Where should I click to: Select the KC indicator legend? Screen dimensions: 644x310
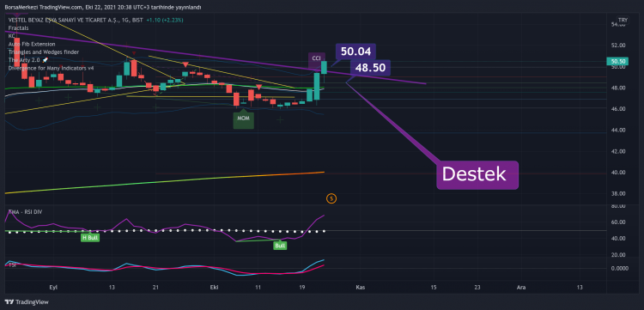(x=11, y=36)
